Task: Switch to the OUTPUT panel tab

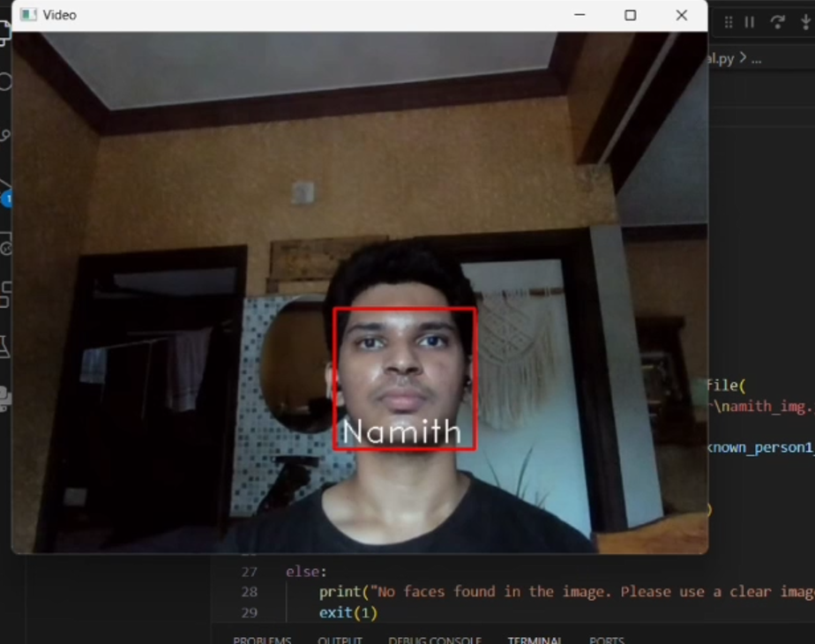Action: pyautogui.click(x=340, y=640)
